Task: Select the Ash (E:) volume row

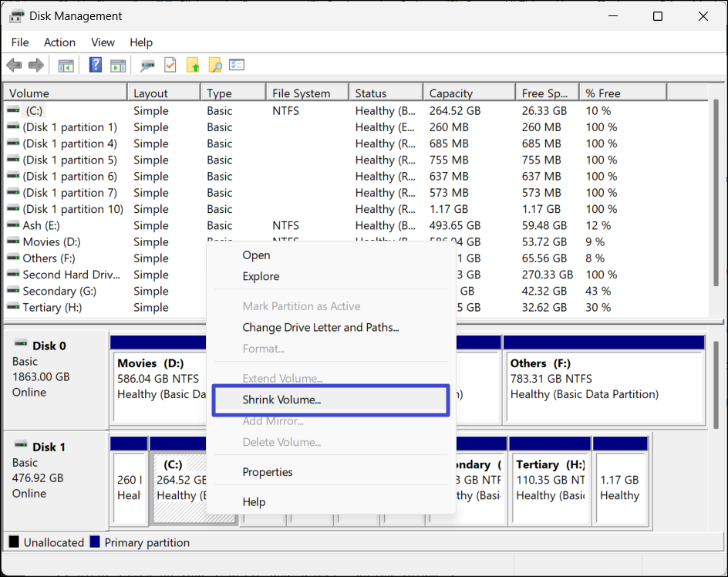Action: click(x=42, y=226)
